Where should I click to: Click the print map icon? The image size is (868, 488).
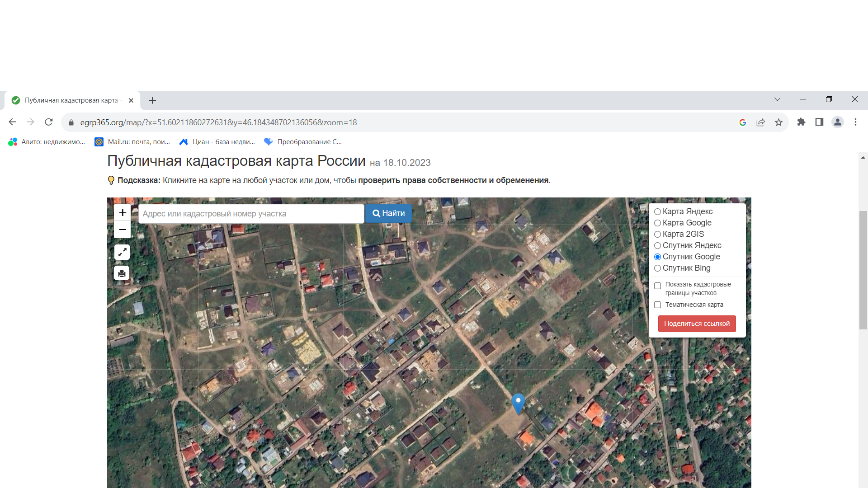point(122,273)
